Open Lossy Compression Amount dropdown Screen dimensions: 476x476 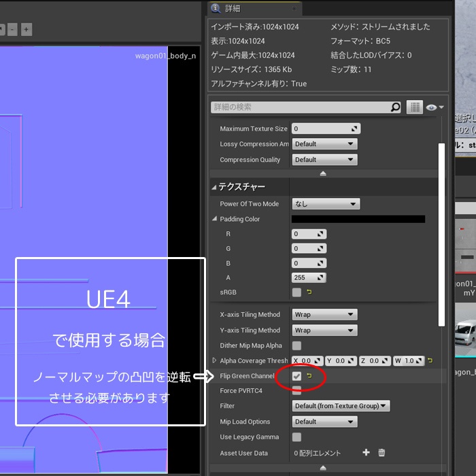coord(324,144)
